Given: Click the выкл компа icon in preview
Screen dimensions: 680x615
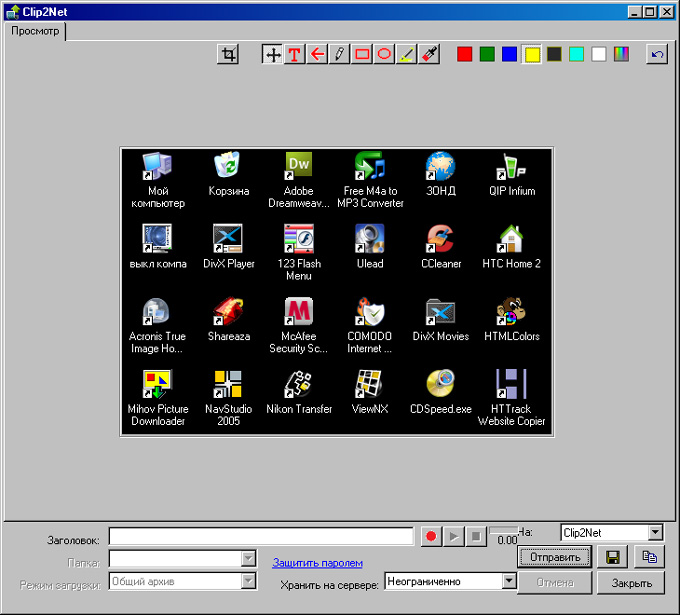Looking at the screenshot, I should tap(157, 238).
